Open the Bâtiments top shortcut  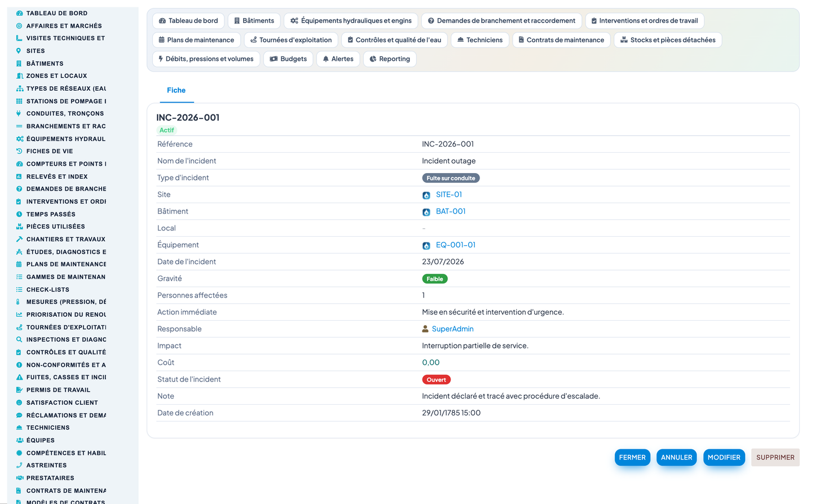point(254,21)
